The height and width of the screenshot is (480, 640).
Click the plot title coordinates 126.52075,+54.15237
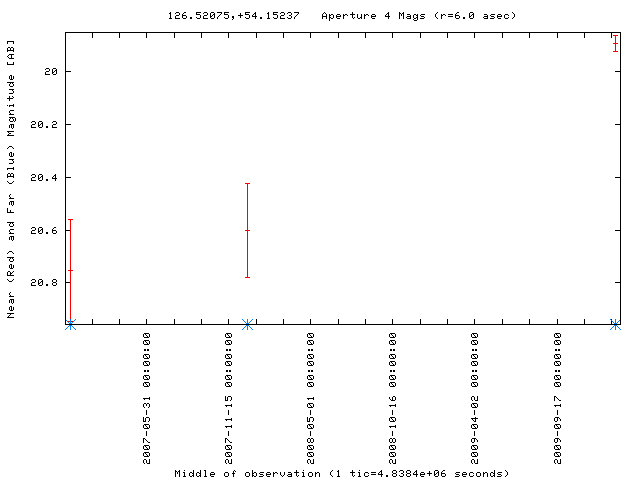tap(233, 16)
